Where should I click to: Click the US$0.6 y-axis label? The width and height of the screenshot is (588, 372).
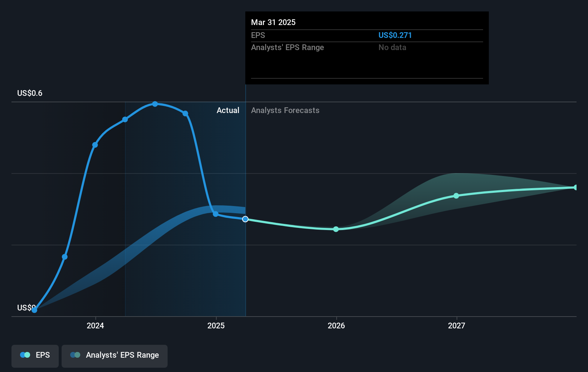tap(30, 93)
